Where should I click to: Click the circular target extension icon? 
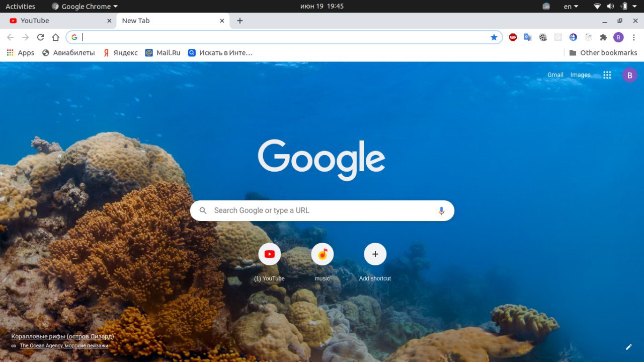[x=588, y=37]
